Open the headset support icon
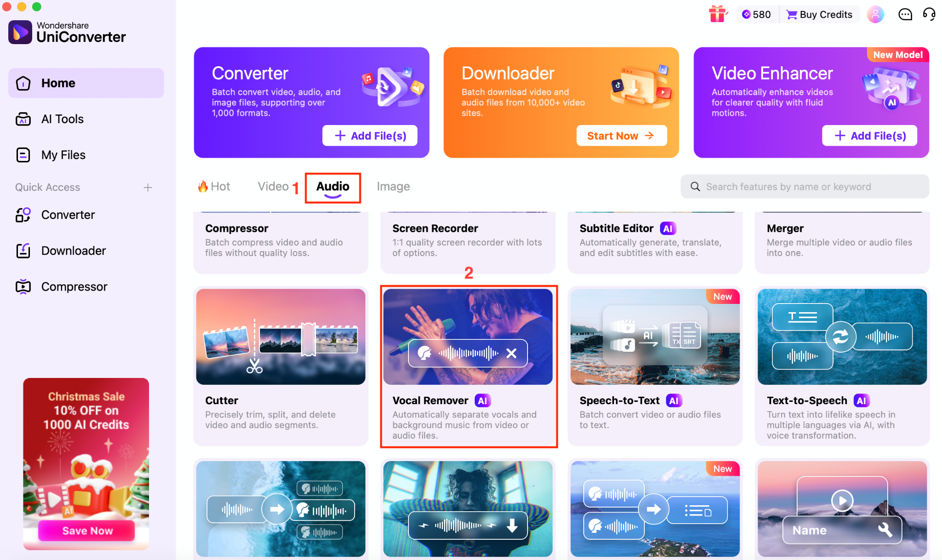Screen dimensions: 942x560 point(929,14)
